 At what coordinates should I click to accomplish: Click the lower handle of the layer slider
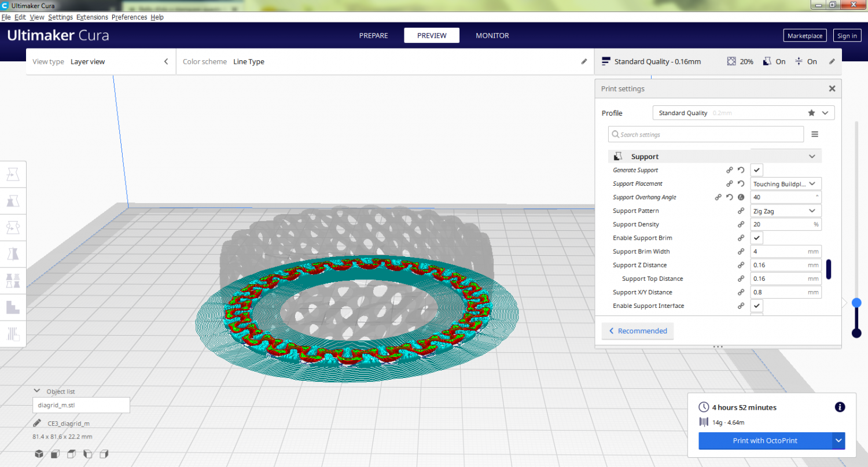pos(856,333)
